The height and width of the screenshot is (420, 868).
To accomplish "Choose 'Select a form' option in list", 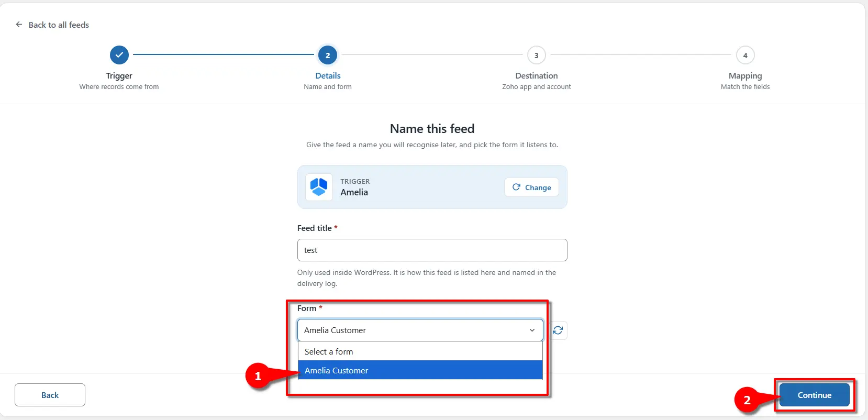I will [x=420, y=351].
